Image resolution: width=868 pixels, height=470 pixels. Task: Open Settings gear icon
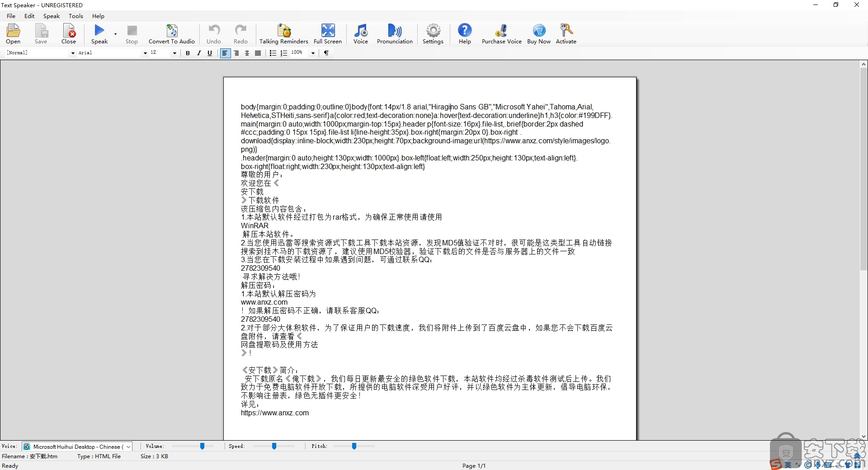point(433,34)
